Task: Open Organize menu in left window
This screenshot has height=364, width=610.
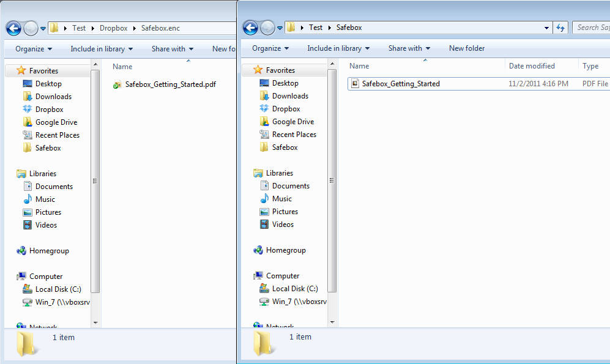Action: pyautogui.click(x=34, y=49)
